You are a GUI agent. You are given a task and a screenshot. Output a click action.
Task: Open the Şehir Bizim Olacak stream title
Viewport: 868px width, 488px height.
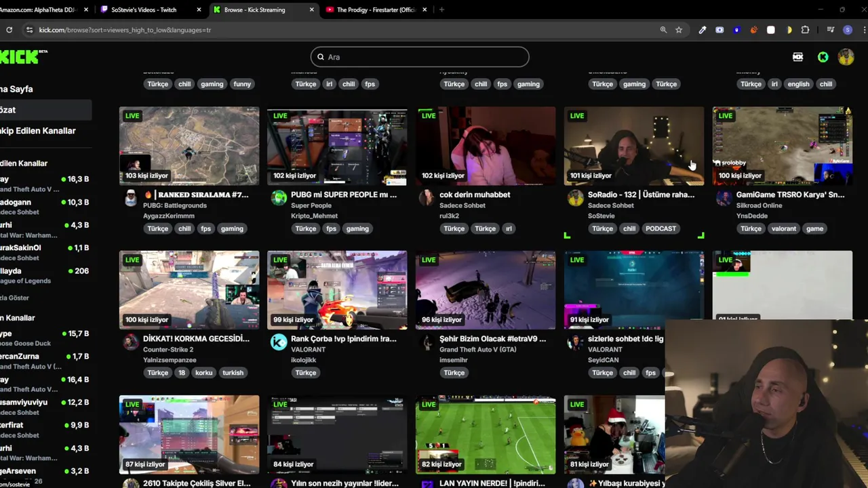pyautogui.click(x=492, y=339)
